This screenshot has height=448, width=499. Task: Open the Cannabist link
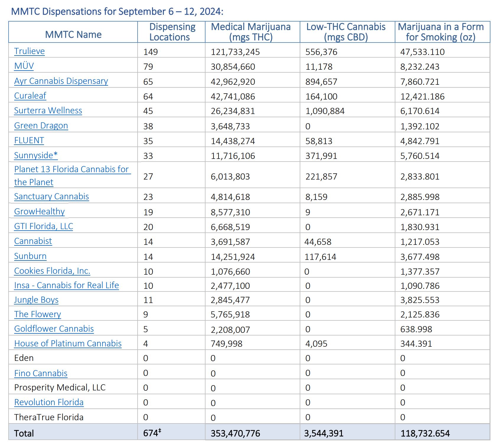coord(33,241)
